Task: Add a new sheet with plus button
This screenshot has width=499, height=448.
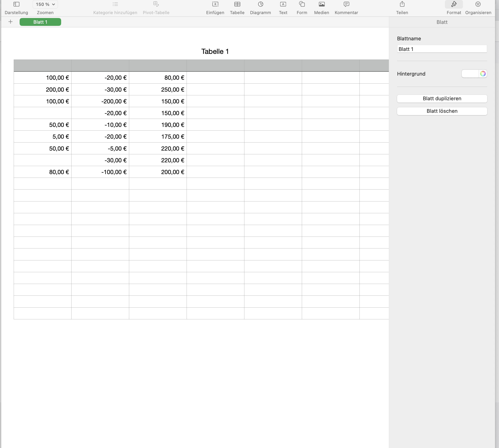Action: 10,22
